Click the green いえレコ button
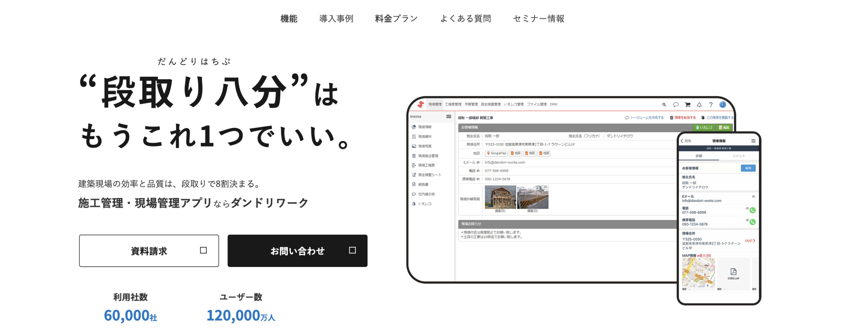This screenshot has height=331, width=868. click(x=704, y=128)
